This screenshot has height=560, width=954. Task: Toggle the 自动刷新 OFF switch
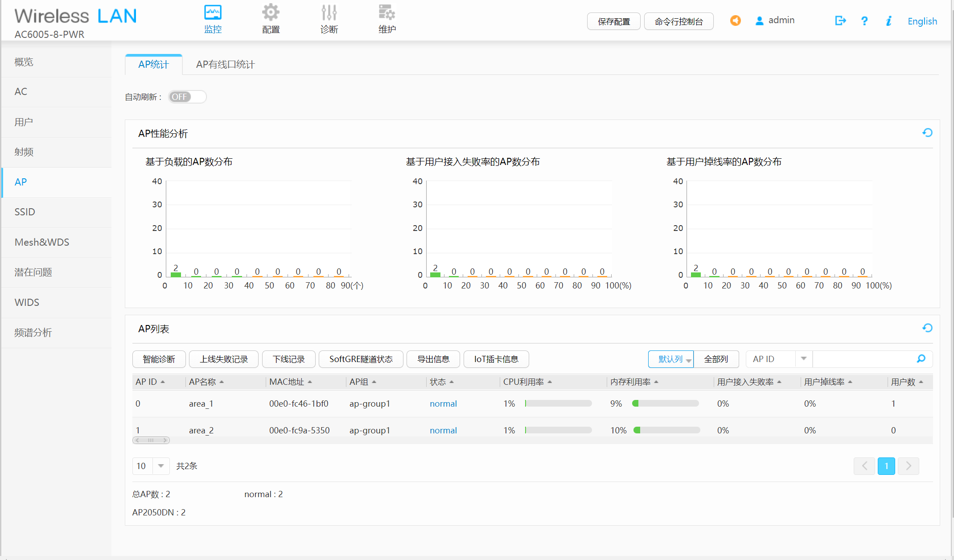coord(187,97)
